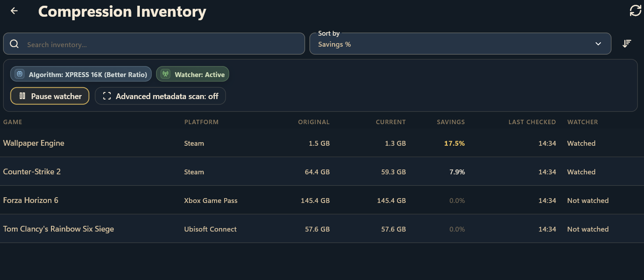Click the 17.5% savings value
This screenshot has height=280, width=644.
pos(454,143)
